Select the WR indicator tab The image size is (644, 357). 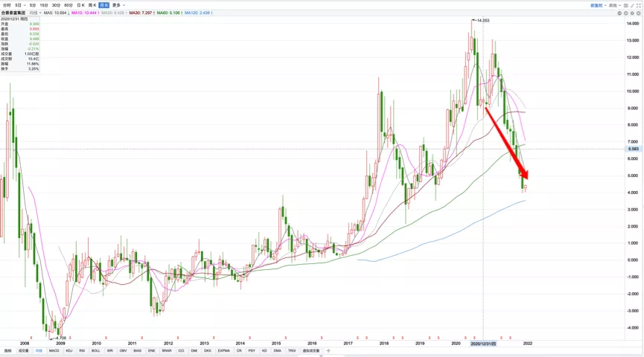point(109,351)
